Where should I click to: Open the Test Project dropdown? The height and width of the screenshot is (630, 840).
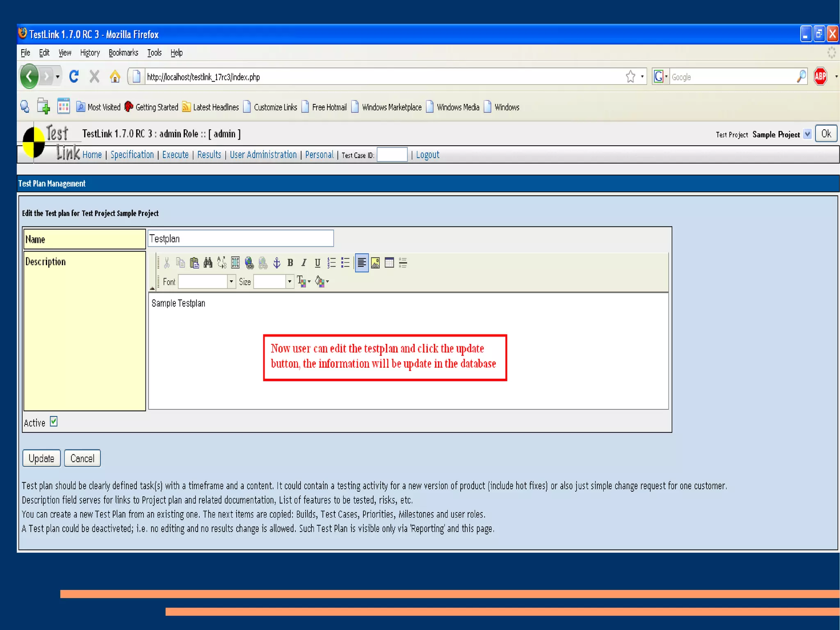pyautogui.click(x=807, y=134)
